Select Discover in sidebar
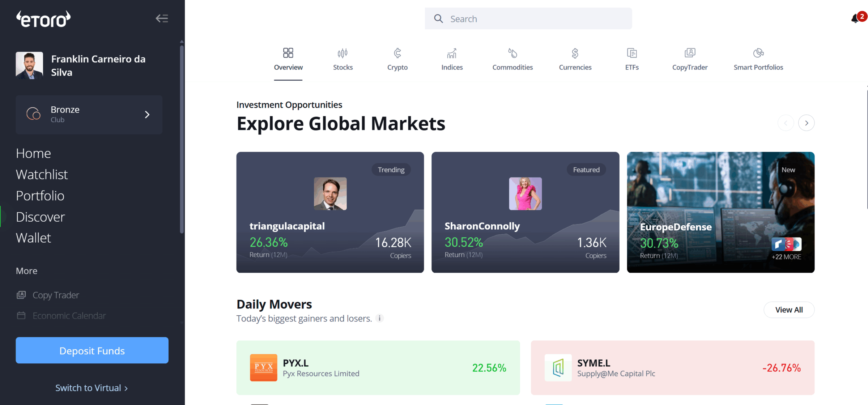This screenshot has height=405, width=868. coord(41,217)
